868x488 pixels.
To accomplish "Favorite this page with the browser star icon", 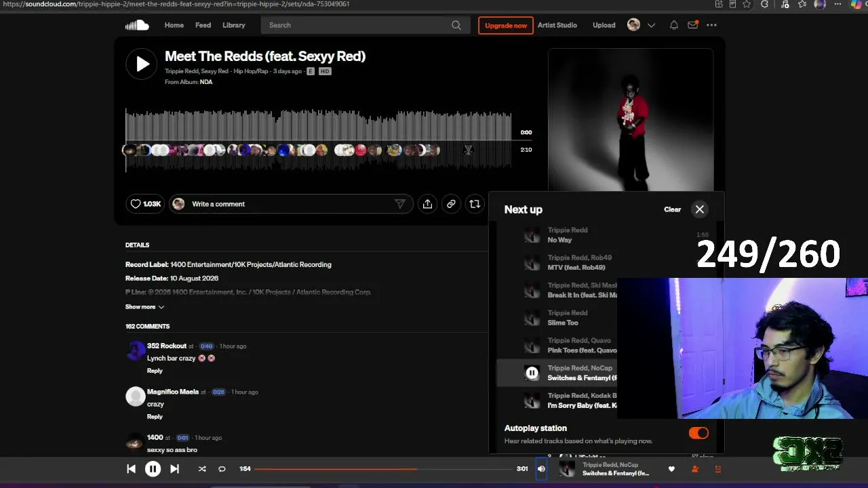I will (x=747, y=4).
